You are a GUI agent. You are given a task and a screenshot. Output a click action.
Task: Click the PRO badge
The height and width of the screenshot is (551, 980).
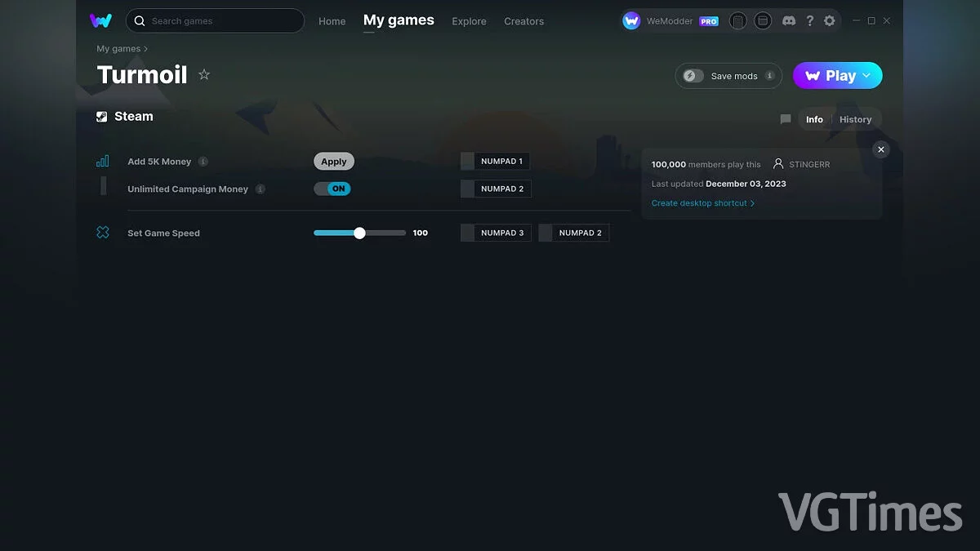click(x=709, y=21)
